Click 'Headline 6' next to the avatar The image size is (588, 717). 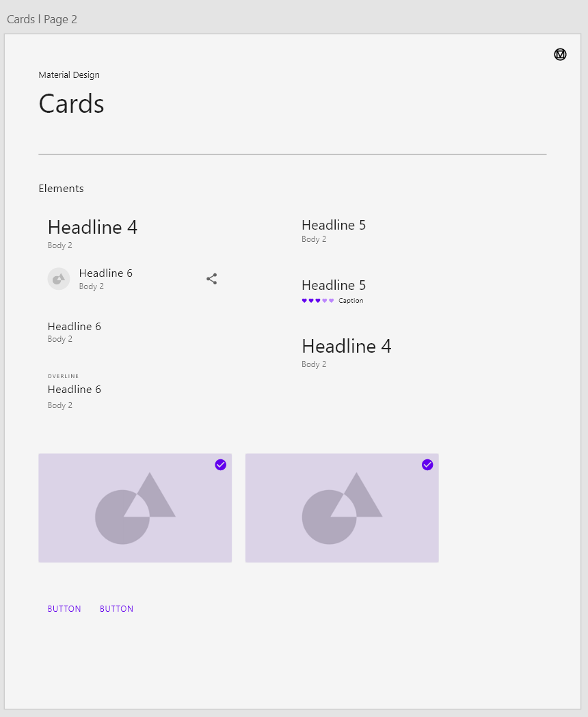point(106,273)
